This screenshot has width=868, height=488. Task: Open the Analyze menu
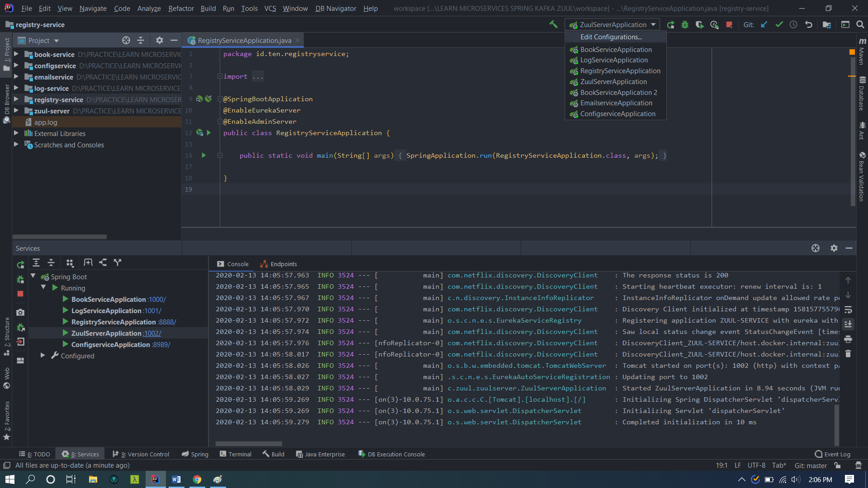tap(149, 8)
